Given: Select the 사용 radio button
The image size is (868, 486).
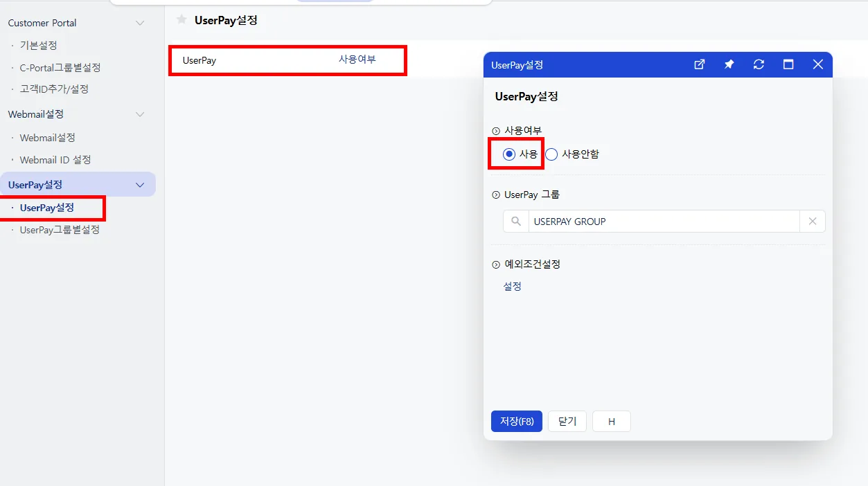Looking at the screenshot, I should pyautogui.click(x=509, y=154).
